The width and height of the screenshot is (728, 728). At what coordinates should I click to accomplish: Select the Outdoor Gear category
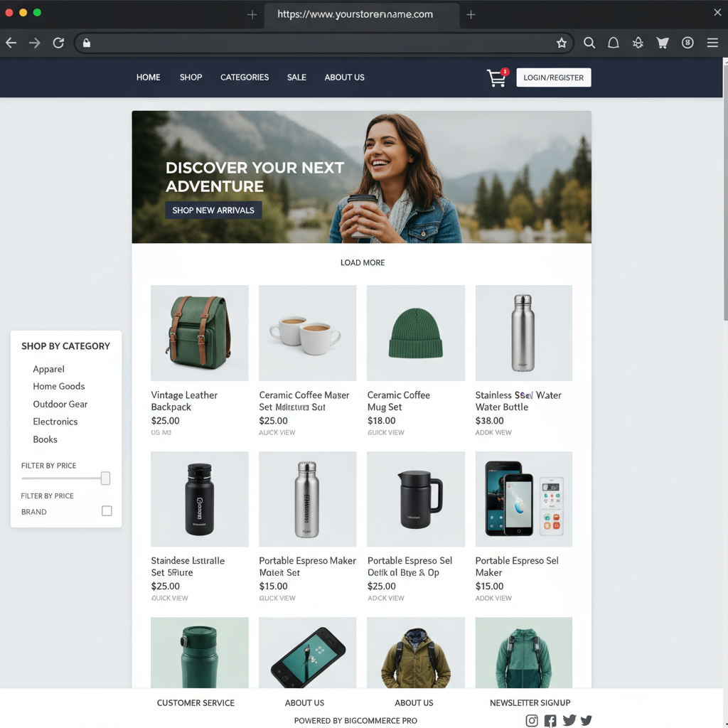coord(60,404)
